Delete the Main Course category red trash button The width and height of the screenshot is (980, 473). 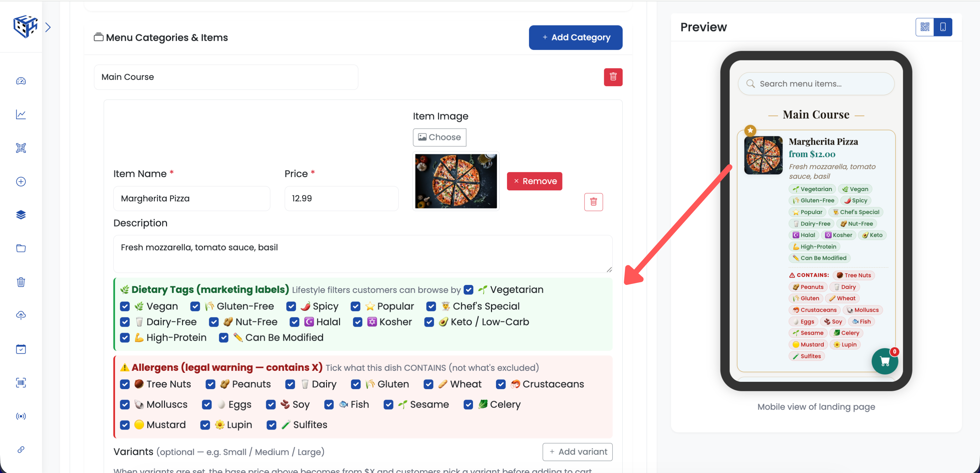613,77
